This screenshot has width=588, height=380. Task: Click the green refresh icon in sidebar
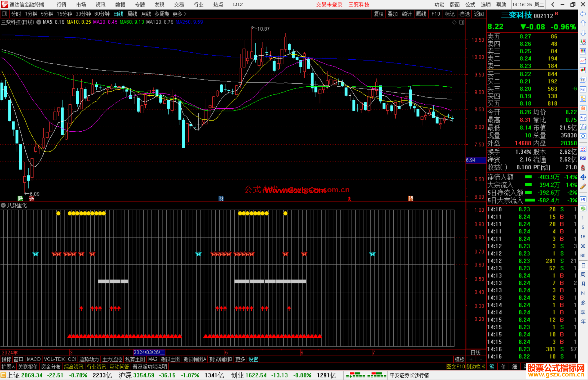coord(583,209)
